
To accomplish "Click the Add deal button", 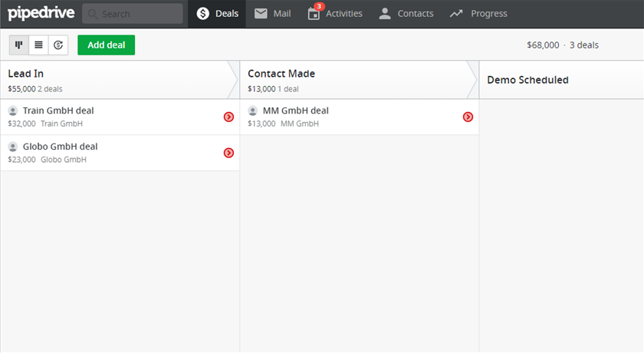I will pos(106,45).
